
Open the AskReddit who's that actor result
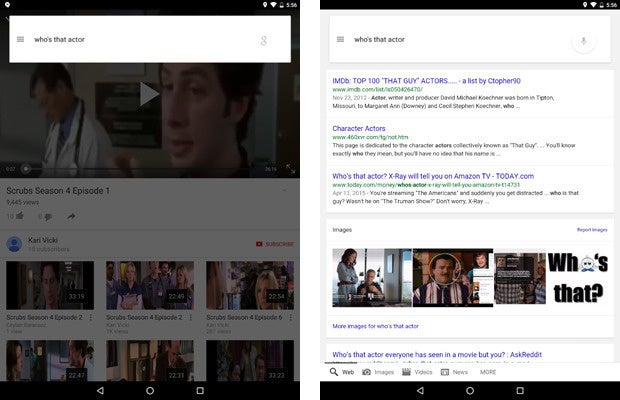437,355
